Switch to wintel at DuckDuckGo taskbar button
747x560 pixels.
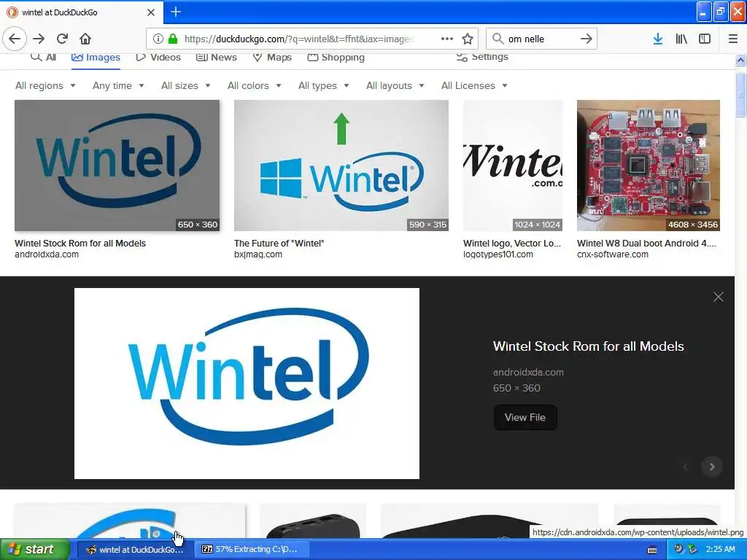coord(134,549)
